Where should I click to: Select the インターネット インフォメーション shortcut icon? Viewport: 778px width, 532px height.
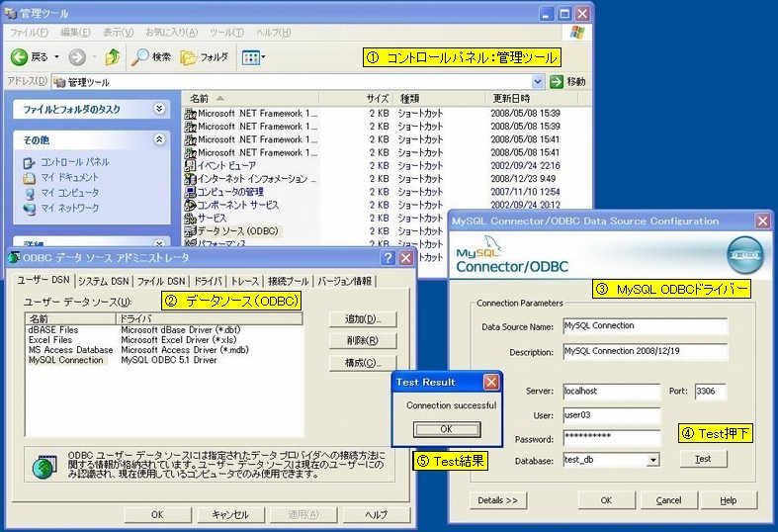click(x=190, y=179)
